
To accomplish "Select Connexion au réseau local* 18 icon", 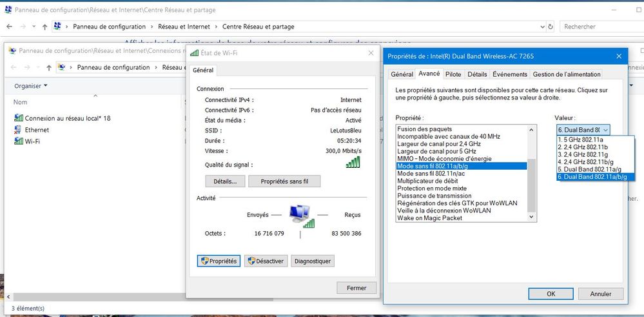I will coord(18,118).
